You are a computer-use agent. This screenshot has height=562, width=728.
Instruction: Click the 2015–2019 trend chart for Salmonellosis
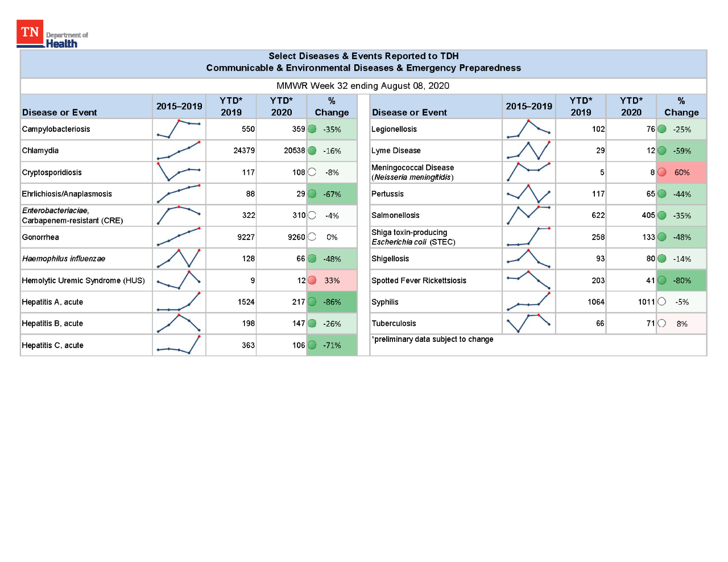coord(528,216)
